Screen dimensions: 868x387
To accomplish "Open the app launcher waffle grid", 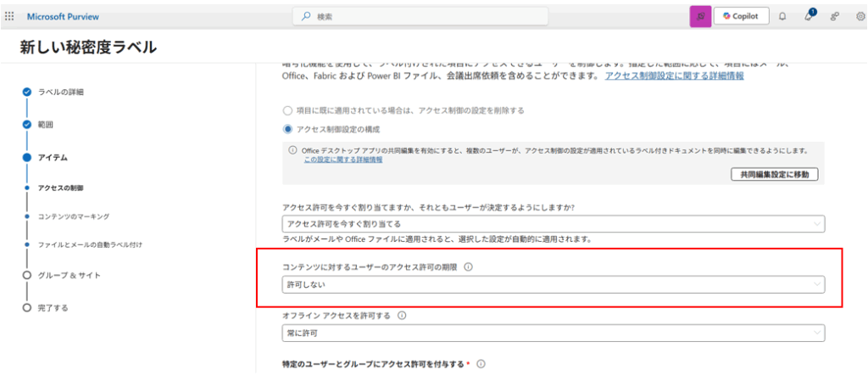I will (x=9, y=16).
